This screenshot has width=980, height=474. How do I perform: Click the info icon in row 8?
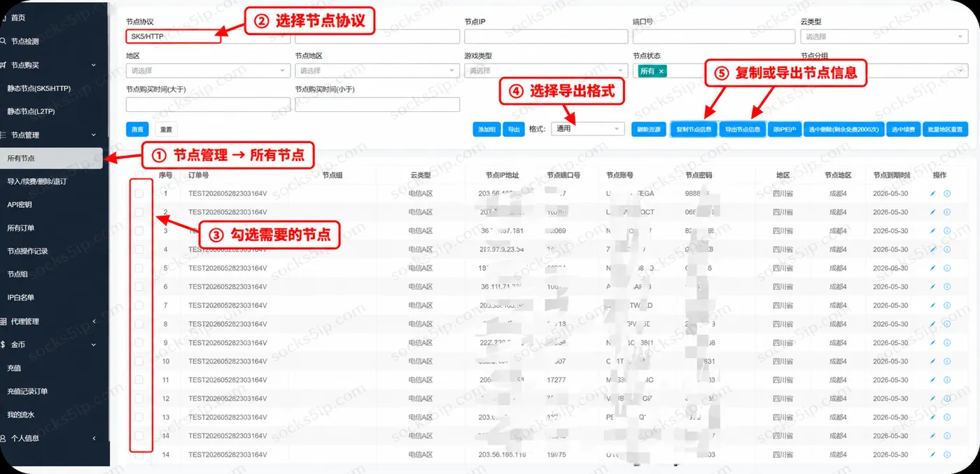point(947,324)
